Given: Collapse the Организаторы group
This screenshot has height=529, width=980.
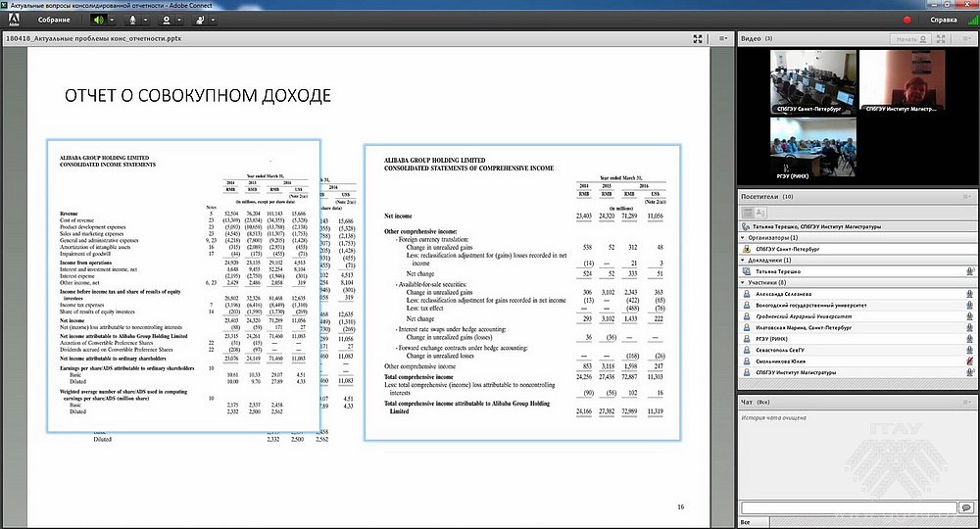Looking at the screenshot, I should pos(743,238).
